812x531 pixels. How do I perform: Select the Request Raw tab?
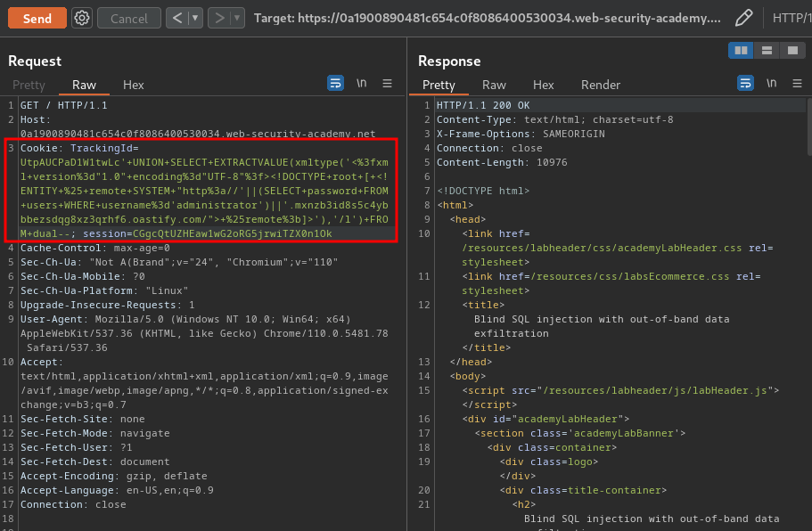click(x=84, y=85)
